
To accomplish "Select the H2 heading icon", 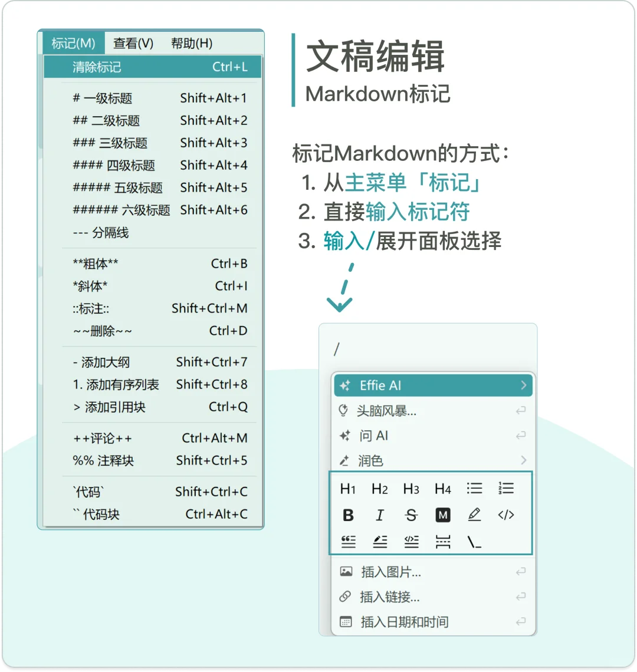I will tap(380, 488).
